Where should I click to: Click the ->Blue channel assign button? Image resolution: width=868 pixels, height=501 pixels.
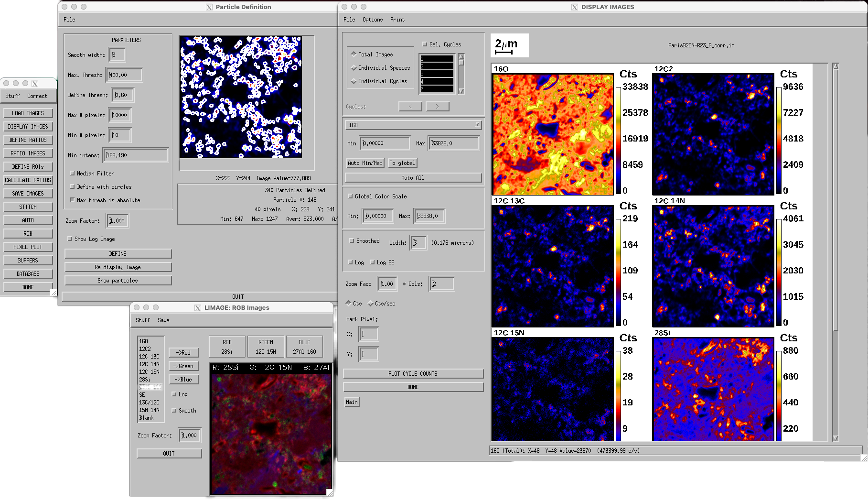pyautogui.click(x=183, y=380)
